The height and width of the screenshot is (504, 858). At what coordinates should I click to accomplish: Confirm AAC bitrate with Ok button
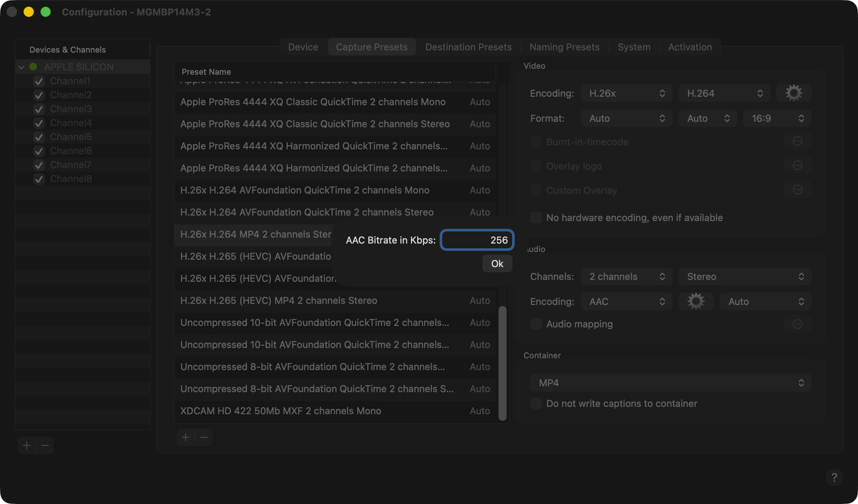click(497, 263)
